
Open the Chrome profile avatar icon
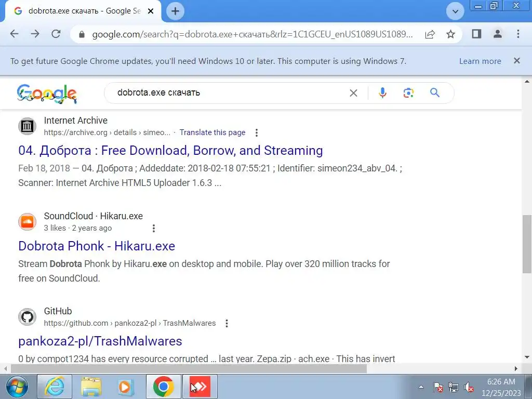[x=498, y=34]
